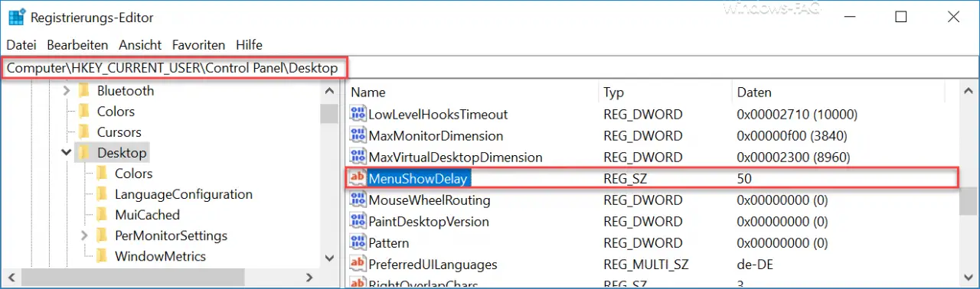
Task: Open the Bearbeiten menu
Action: pos(77,45)
